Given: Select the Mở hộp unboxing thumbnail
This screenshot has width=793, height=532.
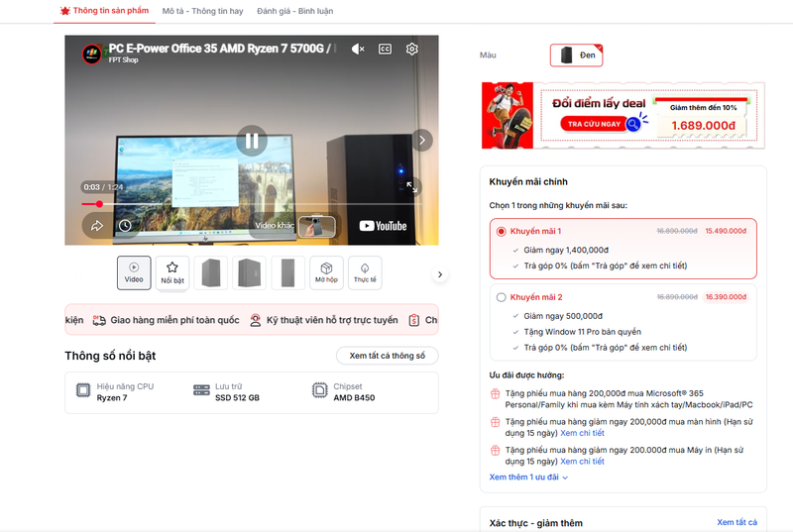Looking at the screenshot, I should (326, 272).
